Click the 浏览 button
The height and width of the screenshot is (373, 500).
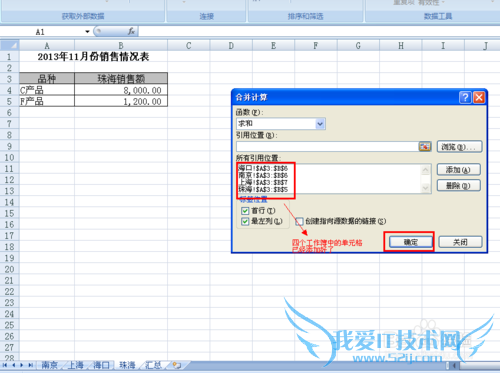click(x=459, y=147)
